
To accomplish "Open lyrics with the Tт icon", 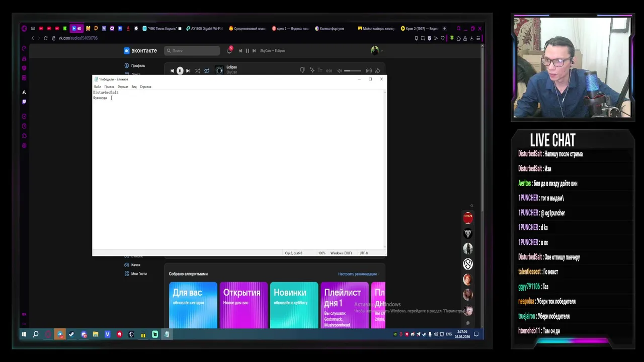I will pyautogui.click(x=319, y=71).
